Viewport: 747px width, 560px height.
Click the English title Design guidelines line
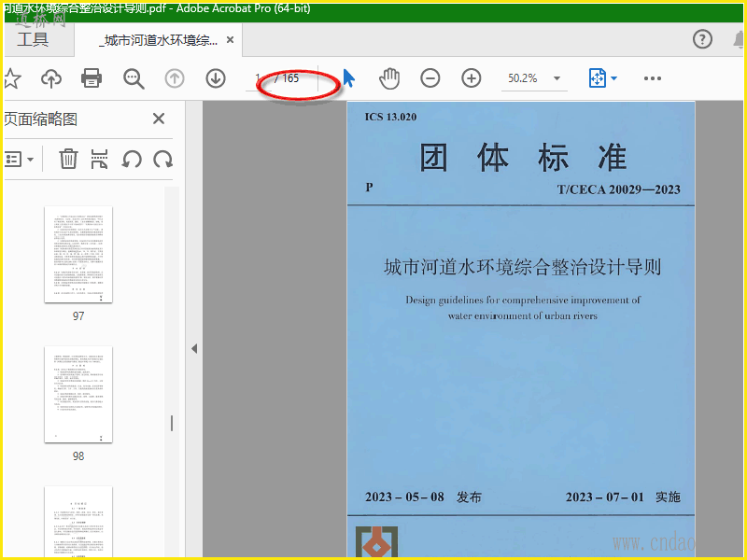(523, 300)
